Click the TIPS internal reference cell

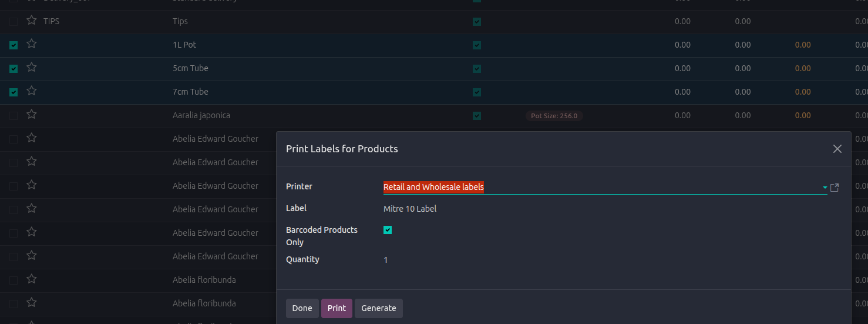pyautogui.click(x=52, y=21)
